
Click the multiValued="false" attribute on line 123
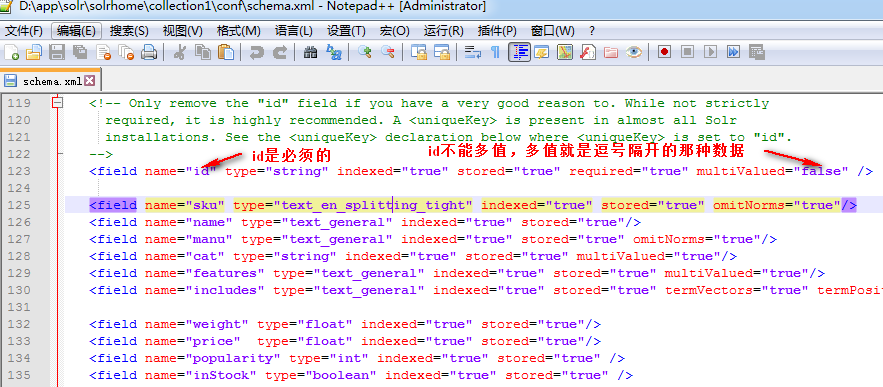[x=772, y=171]
